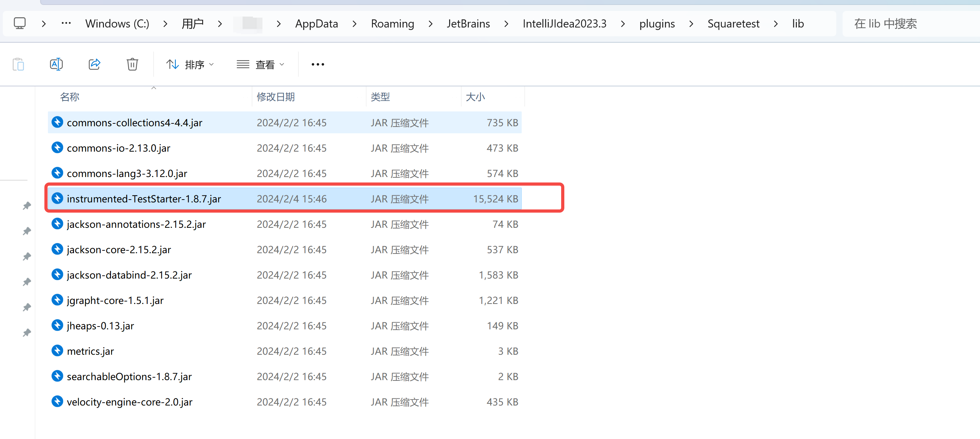Navigate to AppData in breadcrumb
980x439 pixels.
click(317, 24)
